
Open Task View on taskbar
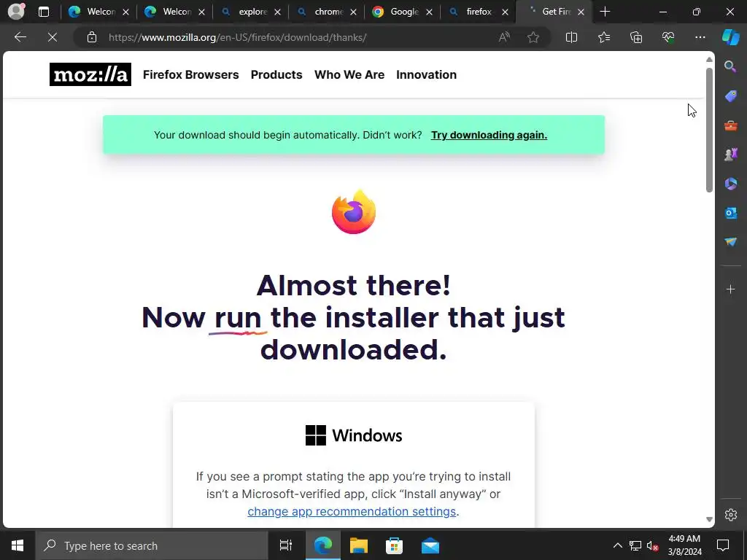[x=285, y=545]
